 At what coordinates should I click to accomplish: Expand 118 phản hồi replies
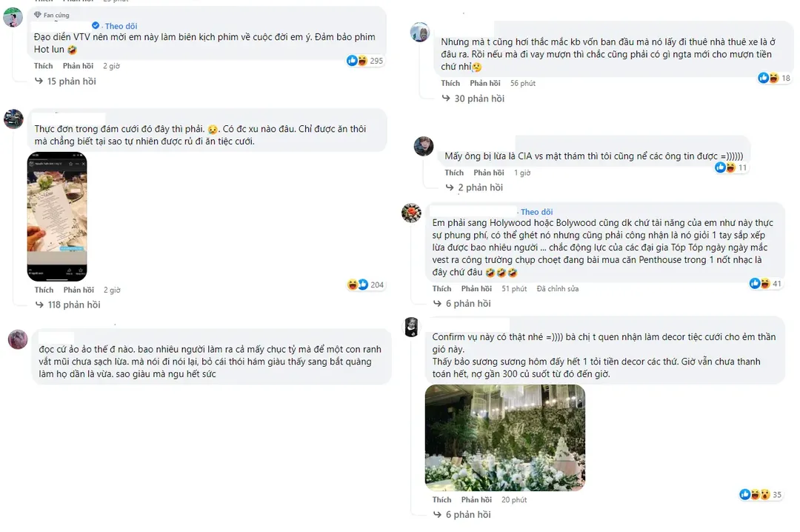(74, 305)
